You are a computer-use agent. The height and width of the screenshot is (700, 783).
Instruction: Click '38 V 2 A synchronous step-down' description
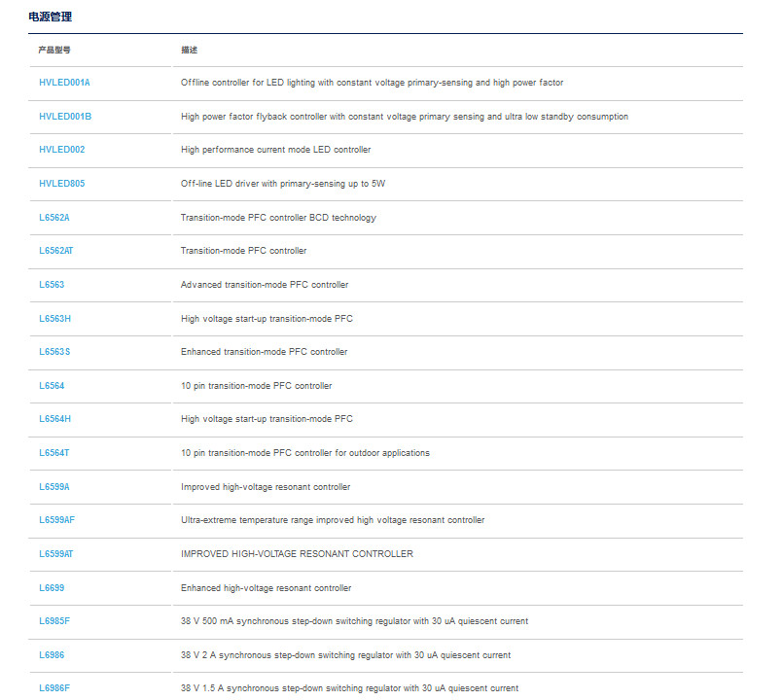tap(345, 654)
